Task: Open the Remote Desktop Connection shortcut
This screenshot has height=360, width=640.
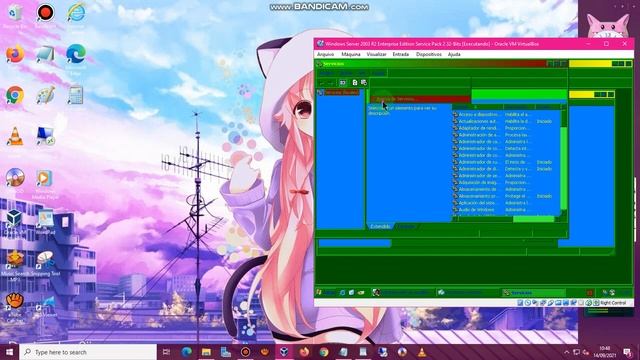Action: tap(45, 136)
